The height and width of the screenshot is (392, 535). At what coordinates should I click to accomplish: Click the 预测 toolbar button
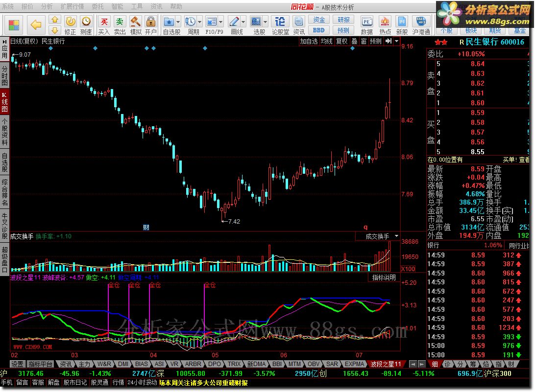pyautogui.click(x=343, y=30)
